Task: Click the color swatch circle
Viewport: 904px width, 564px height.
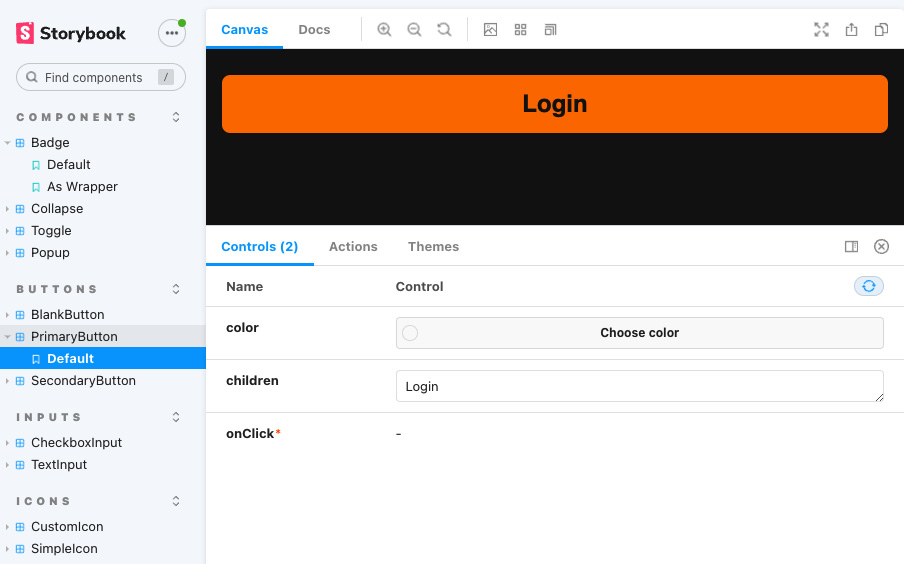Action: 410,333
